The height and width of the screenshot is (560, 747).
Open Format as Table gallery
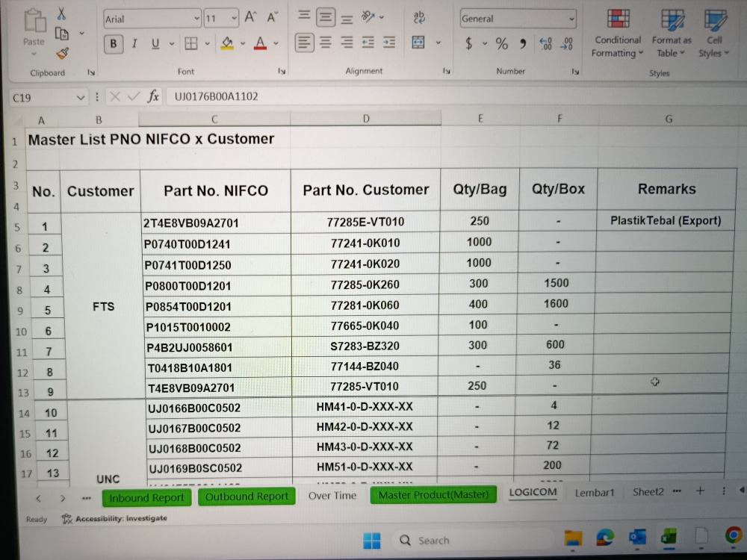point(672,34)
